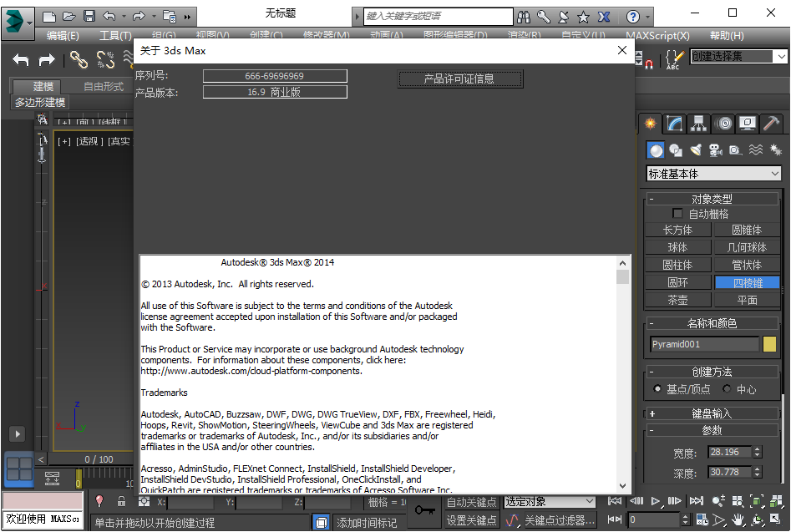791x532 pixels.
Task: Open the 编辑(E) menu
Action: (x=63, y=35)
